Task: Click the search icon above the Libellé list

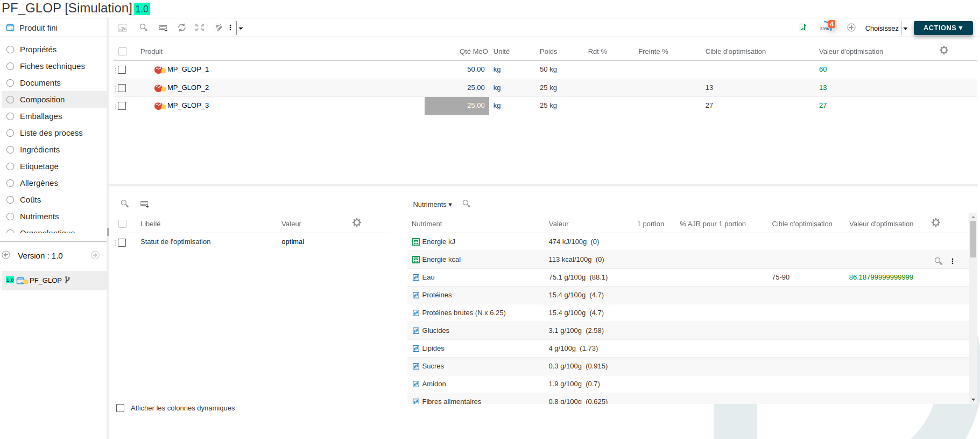Action: [x=125, y=204]
